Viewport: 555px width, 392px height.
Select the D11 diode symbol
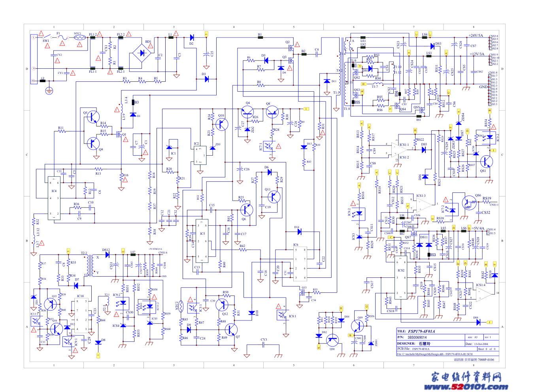327,81
